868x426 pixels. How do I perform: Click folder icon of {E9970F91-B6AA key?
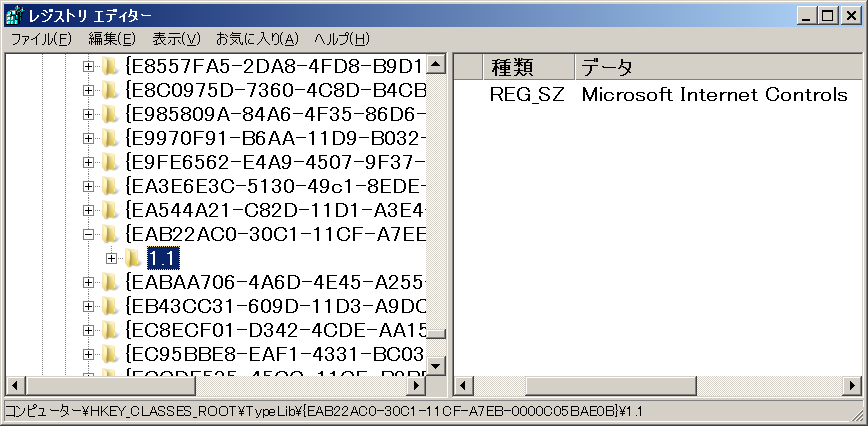pyautogui.click(x=110, y=138)
